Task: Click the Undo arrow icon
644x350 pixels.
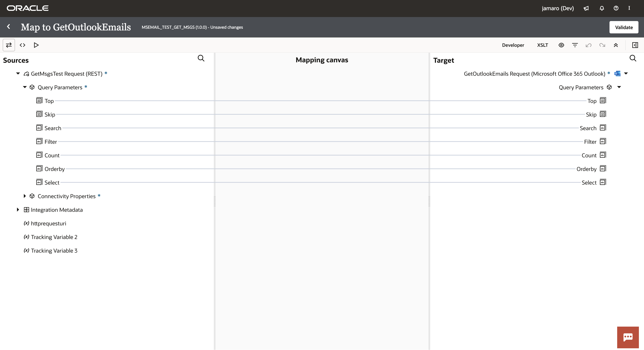Action: pyautogui.click(x=588, y=45)
